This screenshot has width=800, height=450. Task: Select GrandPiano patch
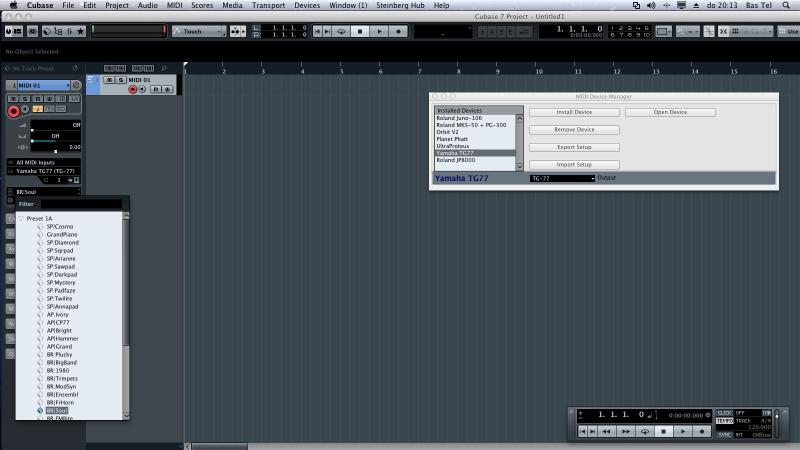tap(62, 235)
